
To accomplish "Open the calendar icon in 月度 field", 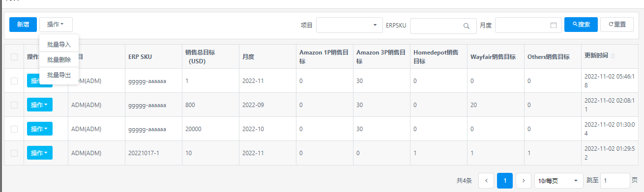I will click(x=554, y=25).
